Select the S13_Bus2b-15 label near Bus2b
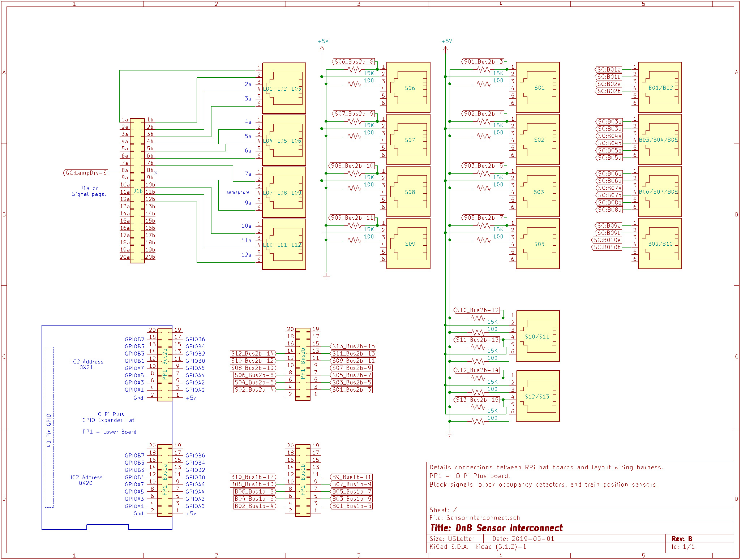 353,346
